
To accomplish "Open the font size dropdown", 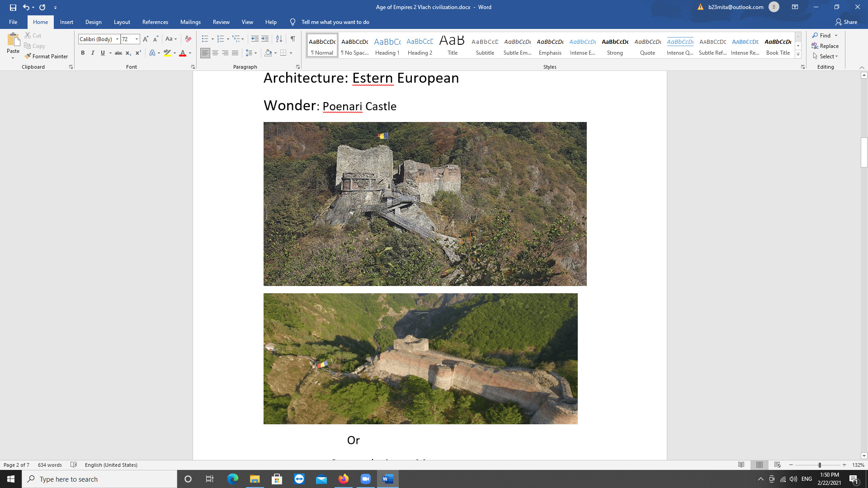I will (137, 39).
